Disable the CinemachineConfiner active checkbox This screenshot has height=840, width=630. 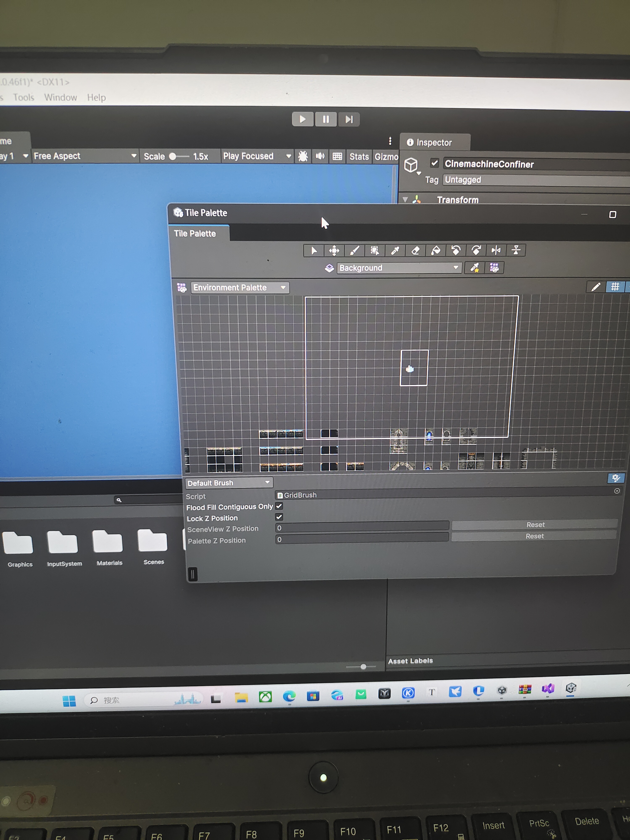click(434, 163)
